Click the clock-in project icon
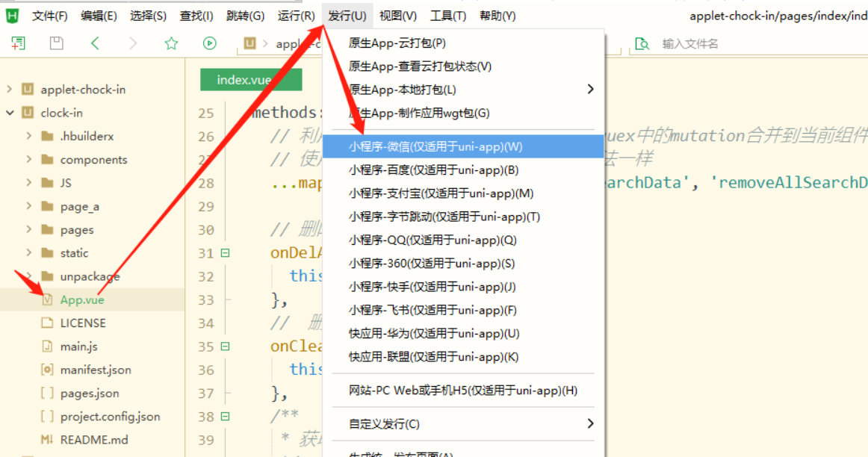This screenshot has height=457, width=868. [28, 112]
